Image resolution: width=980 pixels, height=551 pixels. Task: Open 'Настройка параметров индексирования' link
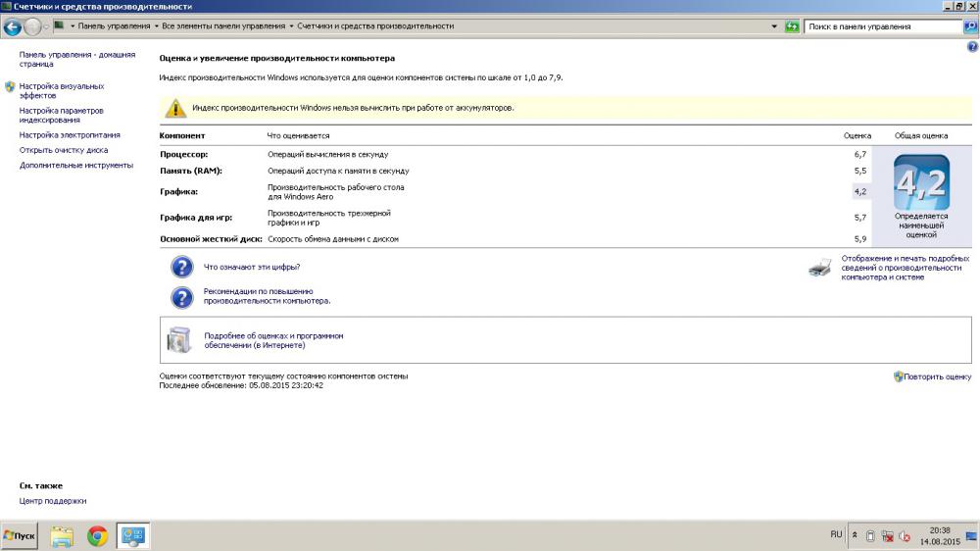pyautogui.click(x=61, y=115)
